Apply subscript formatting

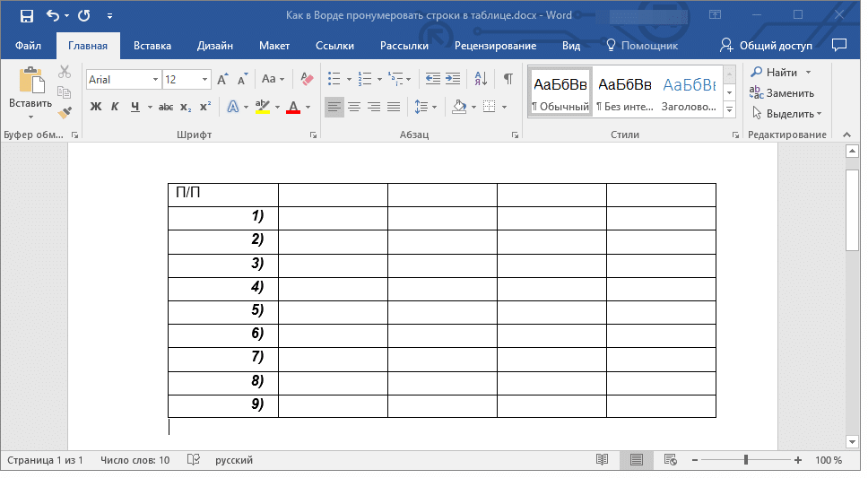point(186,107)
